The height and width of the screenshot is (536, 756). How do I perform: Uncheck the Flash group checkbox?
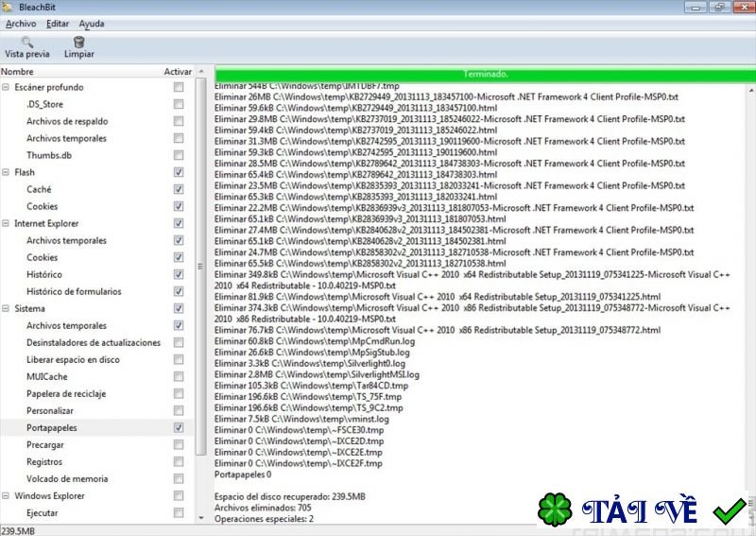pyautogui.click(x=179, y=172)
